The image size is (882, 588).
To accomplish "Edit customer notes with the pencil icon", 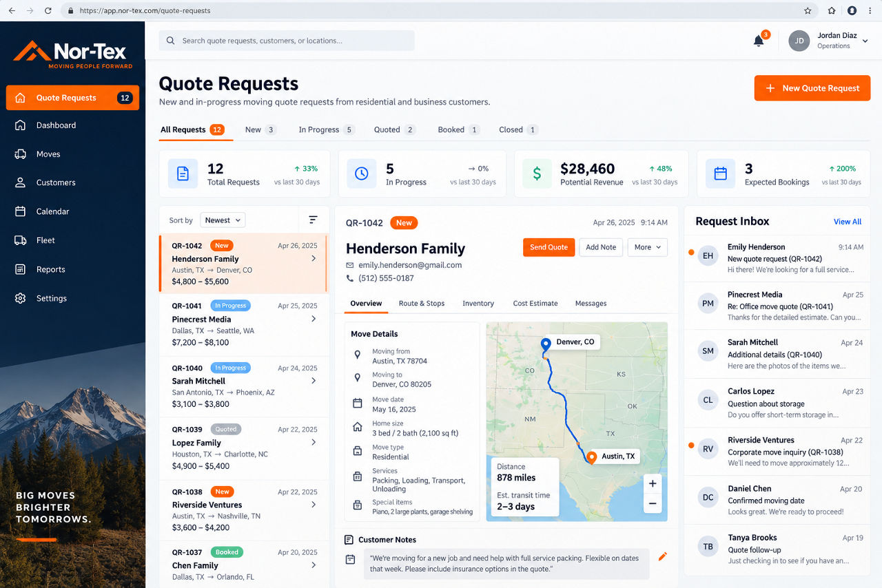I will pyautogui.click(x=663, y=556).
